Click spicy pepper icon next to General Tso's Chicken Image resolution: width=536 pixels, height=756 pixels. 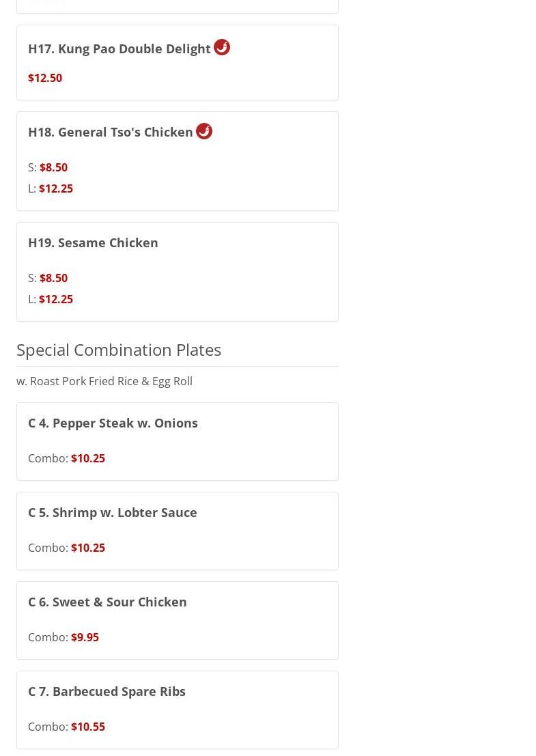pos(204,131)
